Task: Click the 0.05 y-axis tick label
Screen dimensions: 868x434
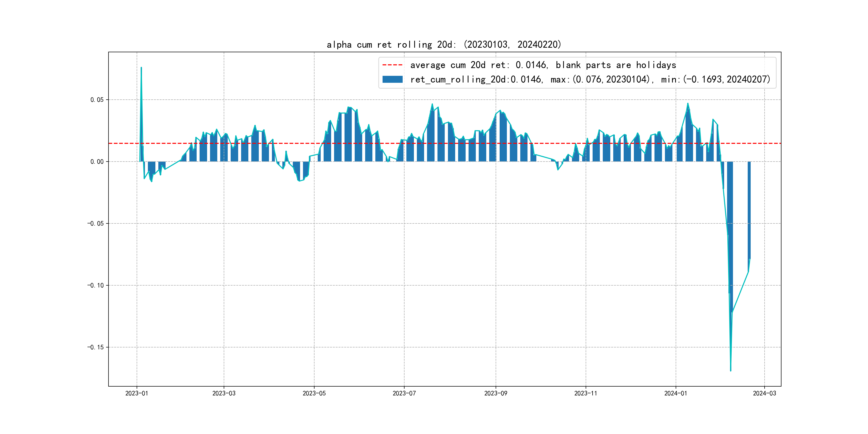Action: (x=97, y=100)
